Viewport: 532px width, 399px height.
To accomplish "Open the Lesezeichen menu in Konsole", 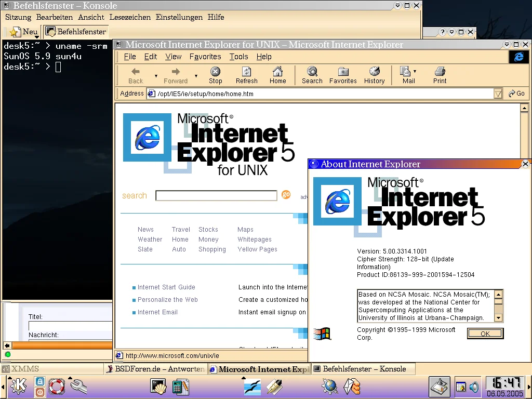I will point(130,17).
